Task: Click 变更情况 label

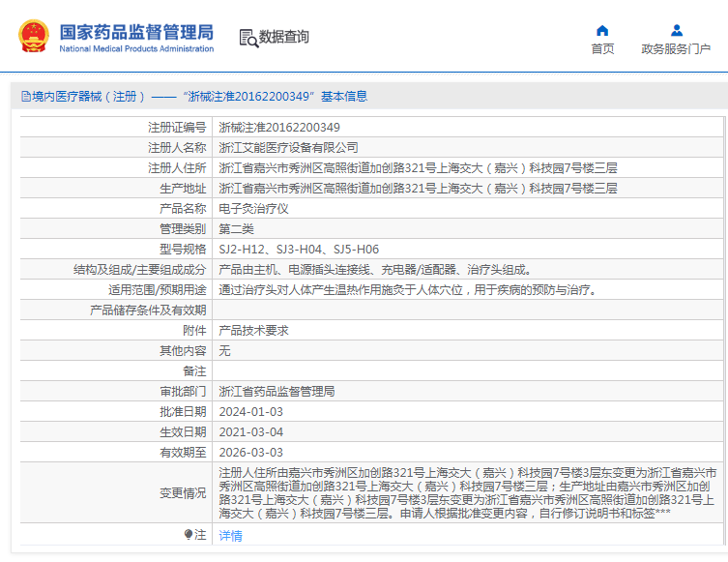Action: pyautogui.click(x=183, y=493)
